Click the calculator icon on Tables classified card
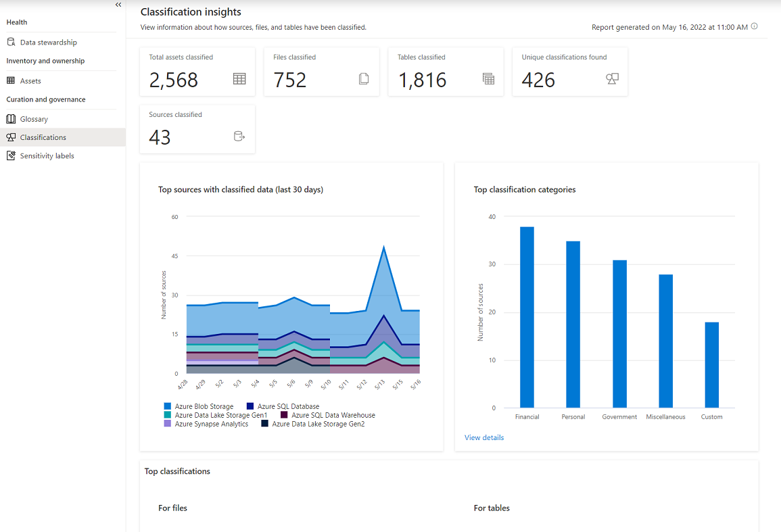Viewport: 781px width, 532px height. point(488,78)
